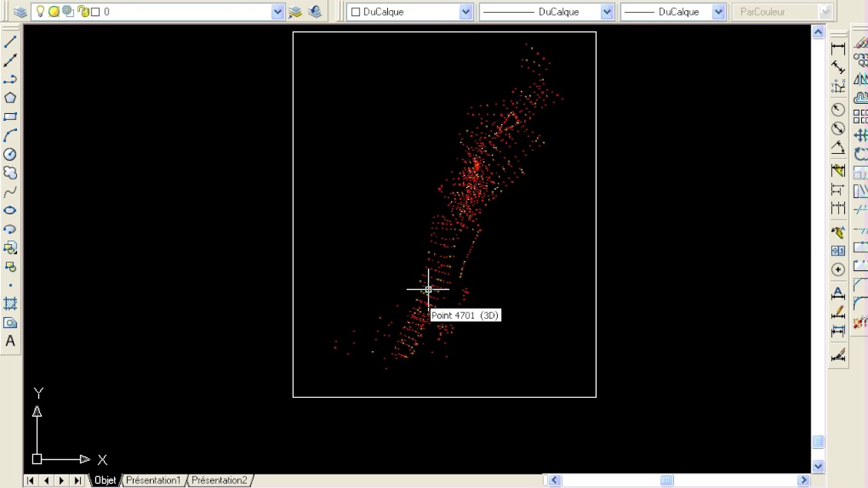Click the vertical scrollbar down arrow
The height and width of the screenshot is (488, 868).
pos(818,466)
